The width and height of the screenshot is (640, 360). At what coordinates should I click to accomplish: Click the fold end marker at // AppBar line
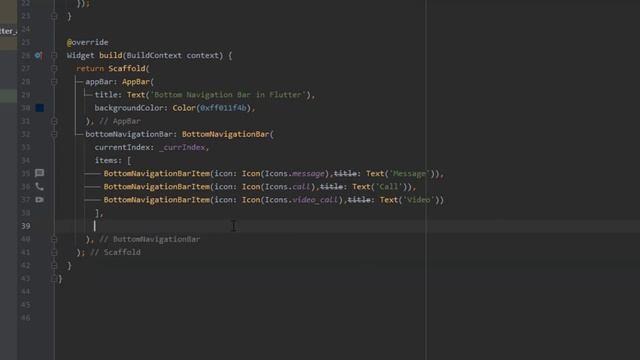pyautogui.click(x=54, y=121)
